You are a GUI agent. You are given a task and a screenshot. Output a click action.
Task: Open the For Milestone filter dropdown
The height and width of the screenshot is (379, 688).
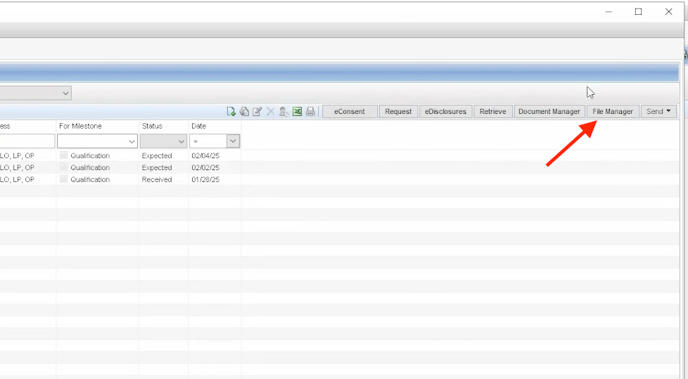coord(131,141)
